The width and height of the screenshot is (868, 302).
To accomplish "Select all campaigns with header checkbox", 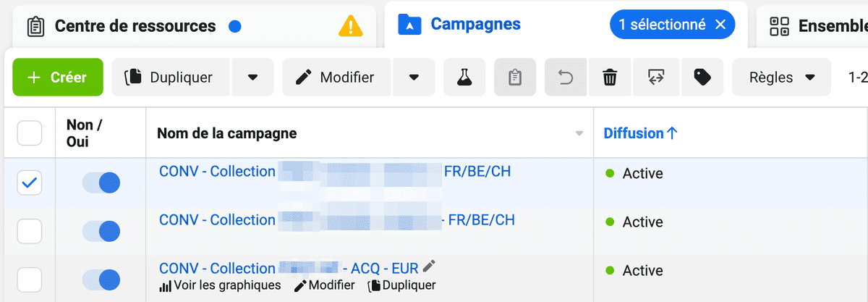I will 29,133.
